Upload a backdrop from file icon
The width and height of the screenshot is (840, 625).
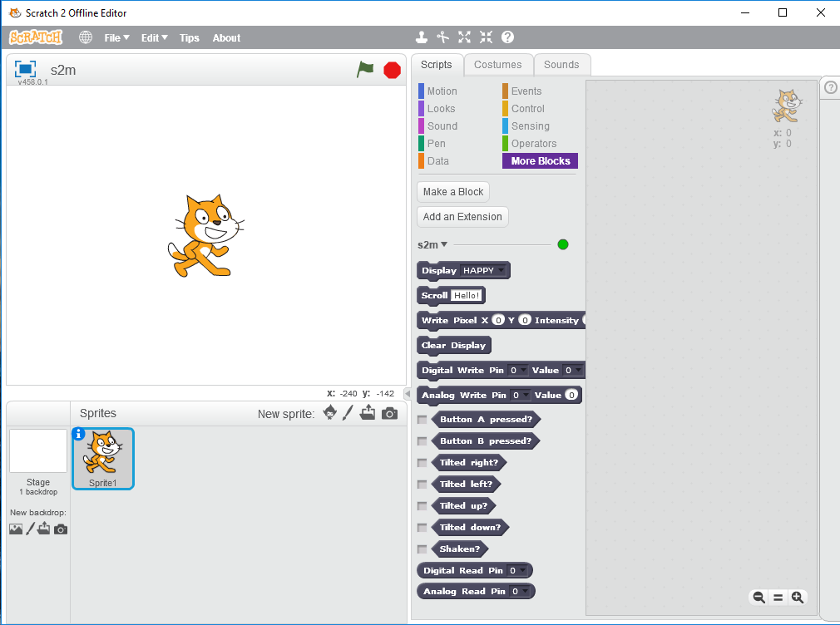pos(44,529)
